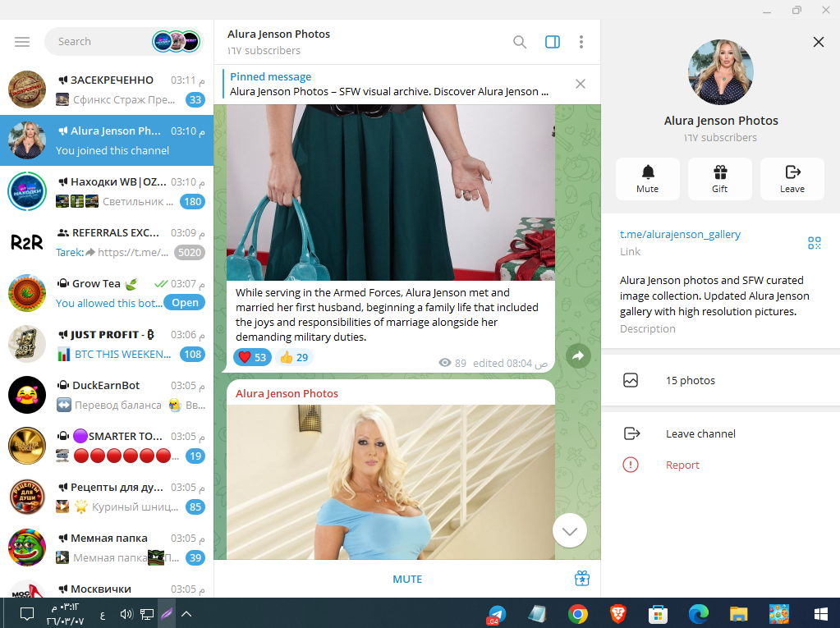Open the notification center icon in taskbar
This screenshot has width=840, height=628.
pos(27,613)
